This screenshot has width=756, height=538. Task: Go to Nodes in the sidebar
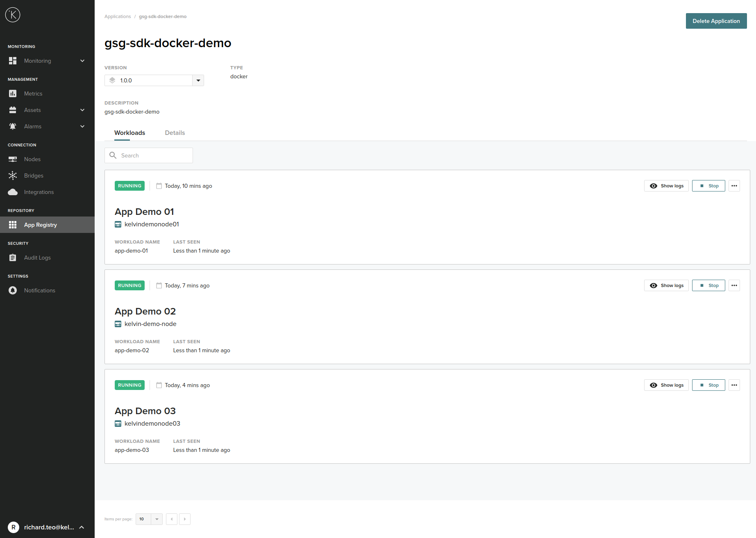[32, 159]
